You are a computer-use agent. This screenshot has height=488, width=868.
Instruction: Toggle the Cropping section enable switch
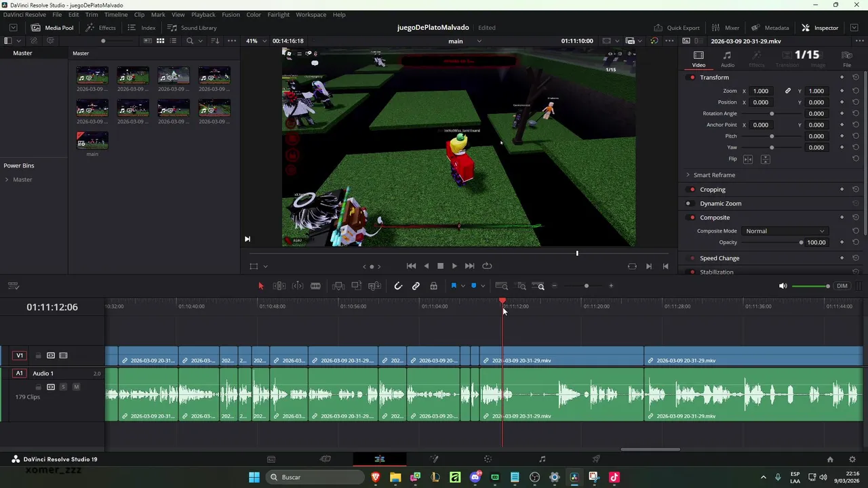tap(692, 190)
